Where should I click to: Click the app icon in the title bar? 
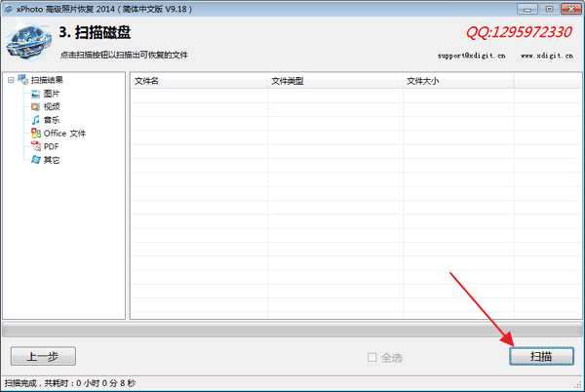8,9
